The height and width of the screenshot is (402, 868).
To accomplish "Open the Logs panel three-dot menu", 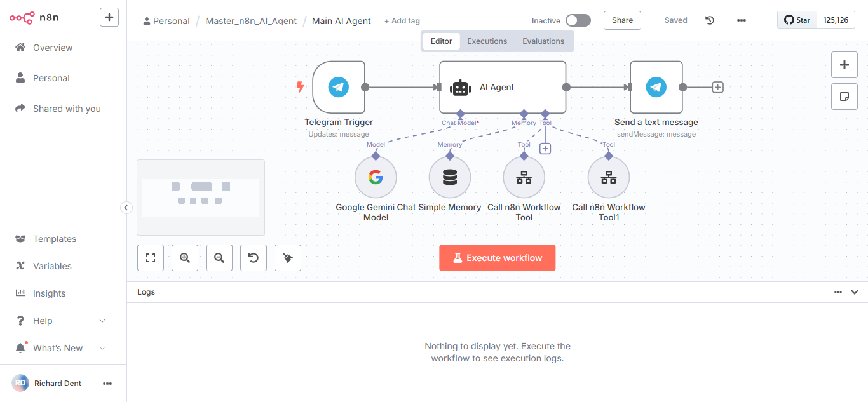I will pos(838,292).
